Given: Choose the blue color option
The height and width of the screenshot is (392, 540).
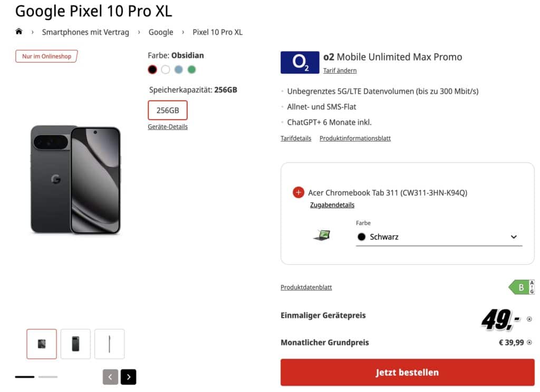Looking at the screenshot, I should [179, 70].
